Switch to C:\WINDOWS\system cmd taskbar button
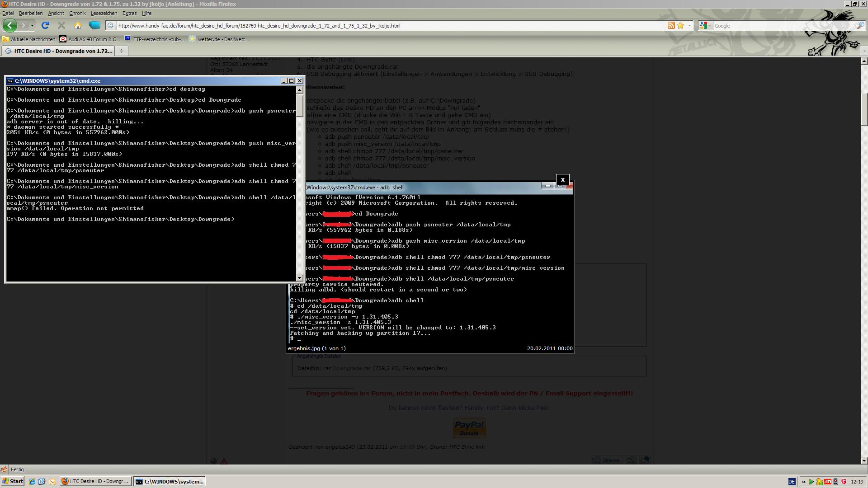The image size is (868, 488). [170, 481]
